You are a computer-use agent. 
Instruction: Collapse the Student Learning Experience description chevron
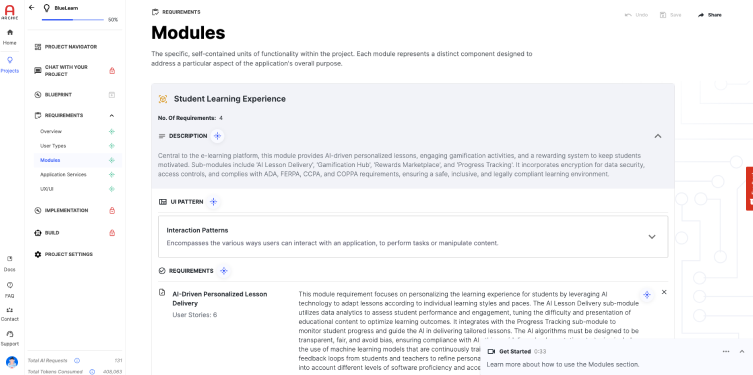[658, 136]
